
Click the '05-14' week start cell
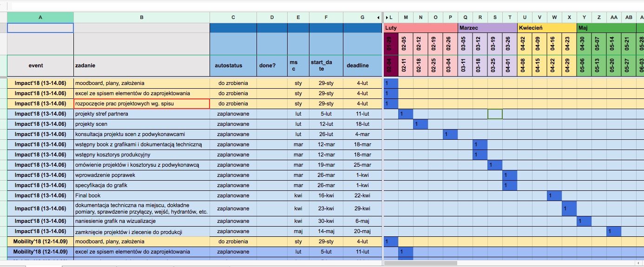tap(614, 44)
